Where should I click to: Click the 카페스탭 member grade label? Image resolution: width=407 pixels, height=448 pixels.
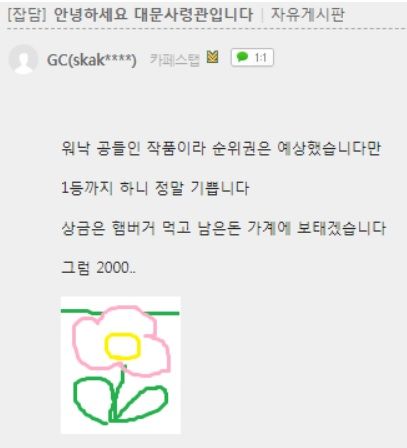pos(174,59)
